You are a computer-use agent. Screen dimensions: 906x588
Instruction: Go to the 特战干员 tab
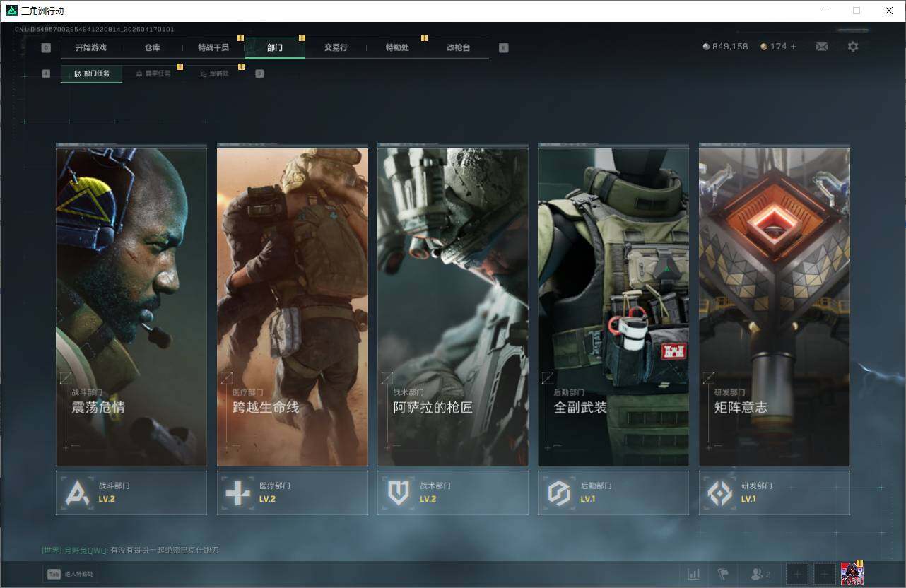pyautogui.click(x=213, y=48)
